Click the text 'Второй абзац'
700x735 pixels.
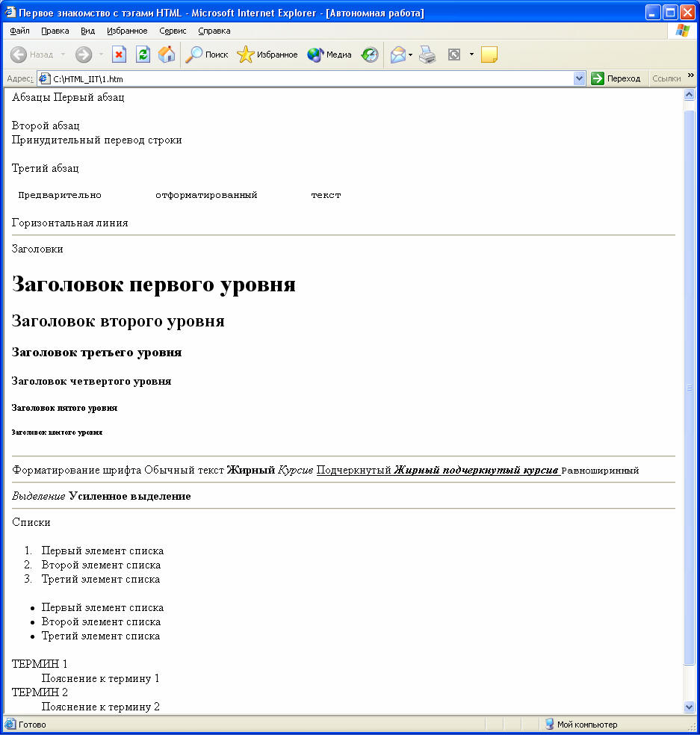click(46, 125)
